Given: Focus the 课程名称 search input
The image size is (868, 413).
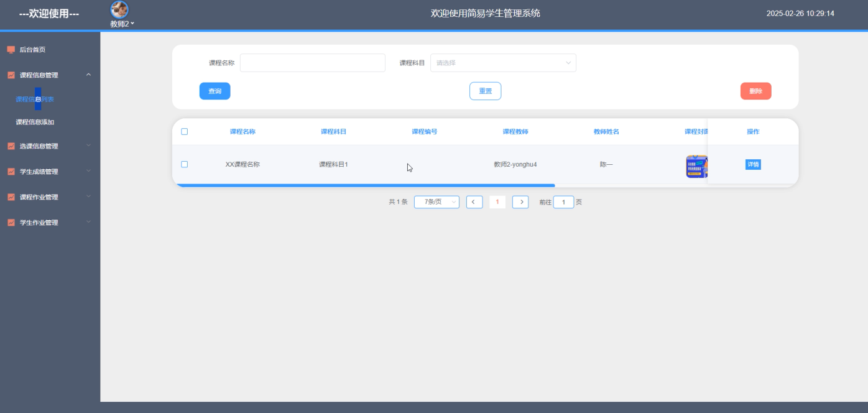Looking at the screenshot, I should coord(313,63).
